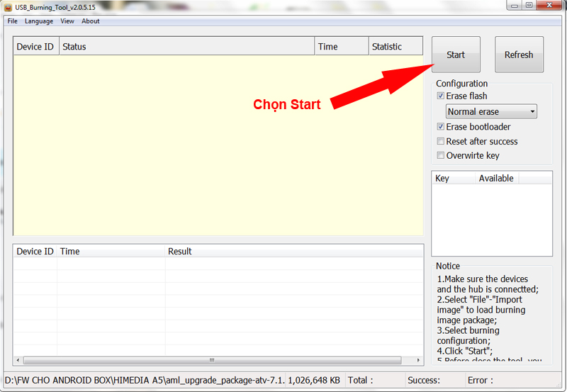Click the 1,026,648 KB size in status bar
The width and height of the screenshot is (567, 392).
(x=314, y=381)
